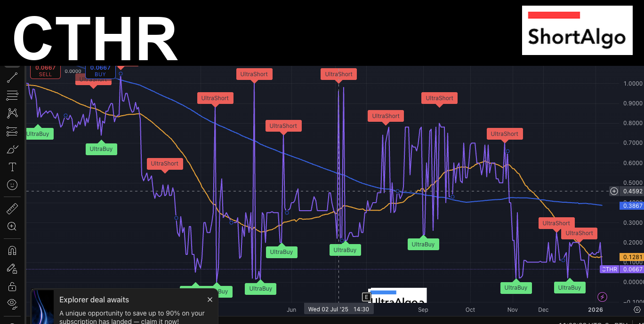Open the Explorer deal promo thumbnail image
This screenshot has width=644, height=324.
click(x=43, y=307)
